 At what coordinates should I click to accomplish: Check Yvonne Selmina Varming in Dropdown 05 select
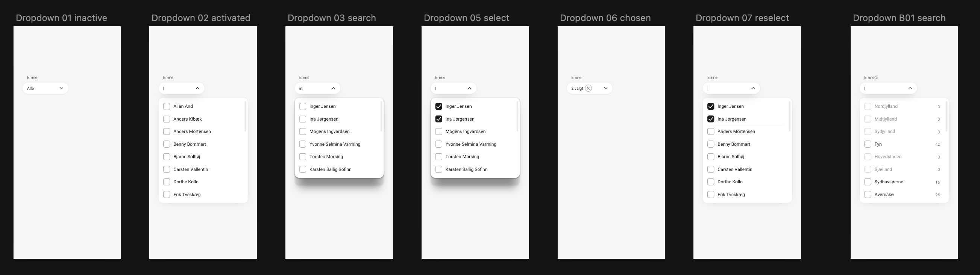pyautogui.click(x=438, y=144)
